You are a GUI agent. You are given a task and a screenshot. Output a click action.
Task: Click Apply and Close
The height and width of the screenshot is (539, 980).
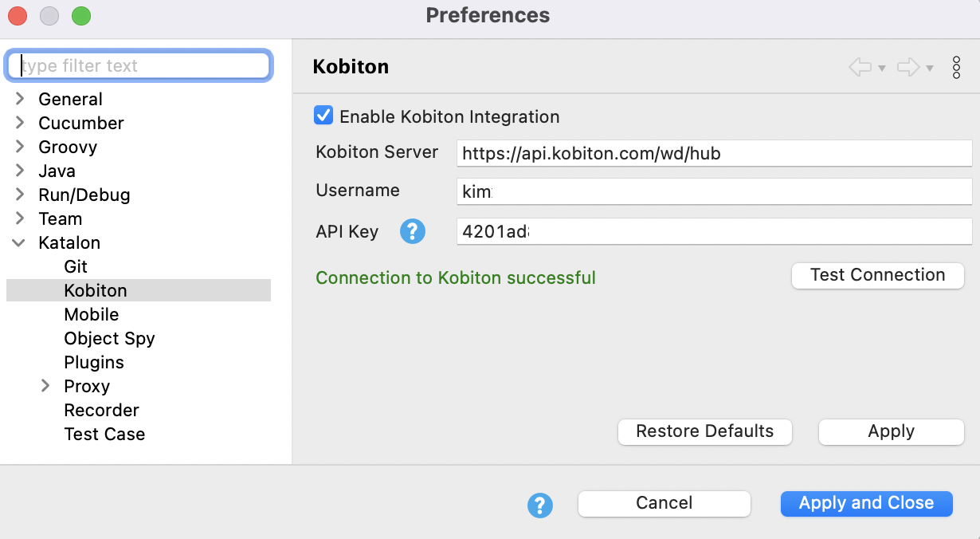pyautogui.click(x=866, y=503)
